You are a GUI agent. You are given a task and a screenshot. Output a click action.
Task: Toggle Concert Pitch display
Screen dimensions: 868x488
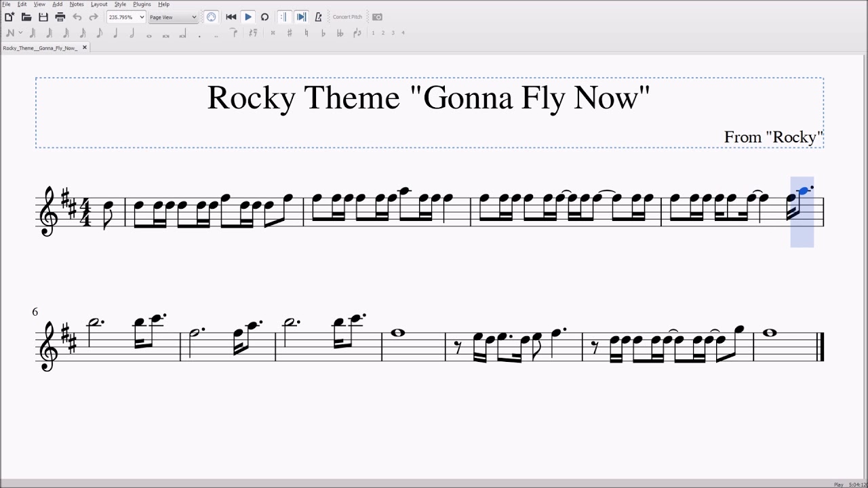pyautogui.click(x=347, y=17)
